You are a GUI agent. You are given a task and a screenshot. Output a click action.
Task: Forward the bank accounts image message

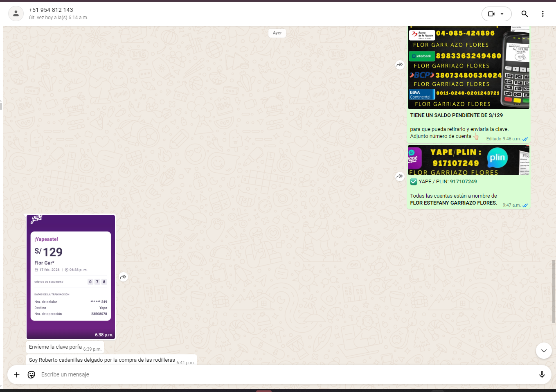pos(400,65)
